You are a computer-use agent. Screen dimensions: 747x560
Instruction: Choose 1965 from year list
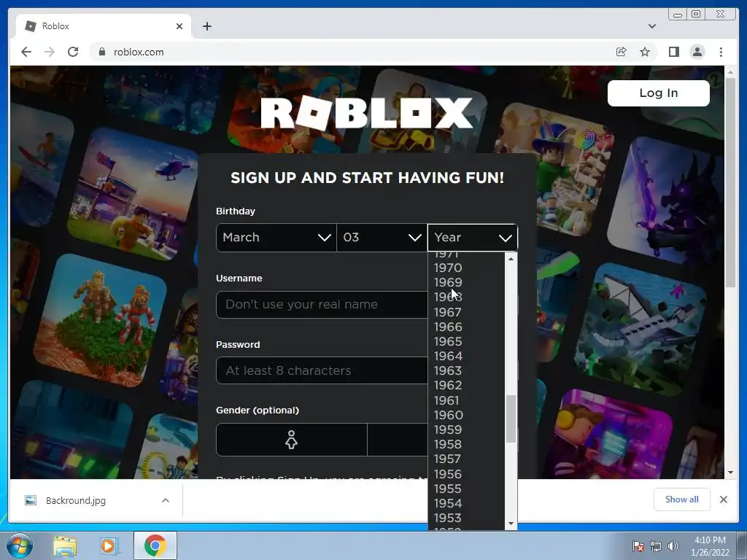click(x=466, y=341)
